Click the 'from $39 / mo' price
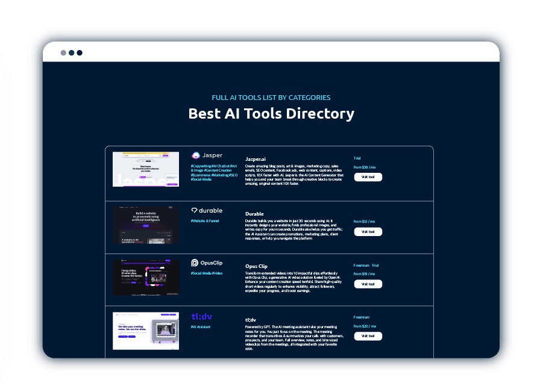The width and height of the screenshot is (543, 392). tap(364, 167)
